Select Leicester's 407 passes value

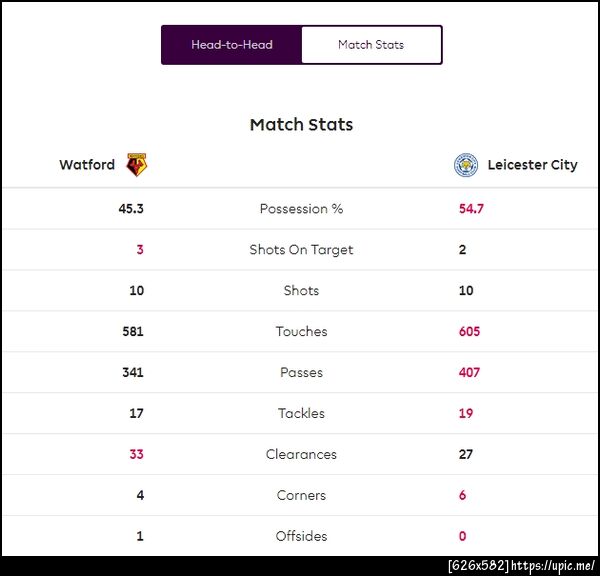point(469,373)
